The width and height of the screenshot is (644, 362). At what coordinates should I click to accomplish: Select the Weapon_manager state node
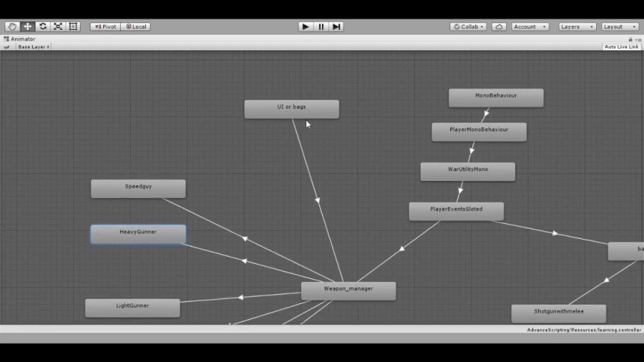348,291
